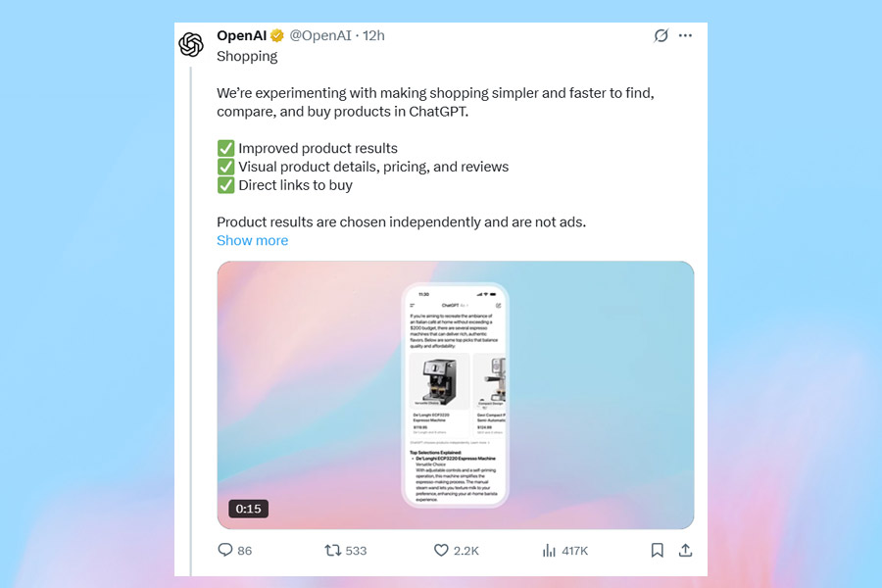Click the repost arrows icon

pos(332,550)
